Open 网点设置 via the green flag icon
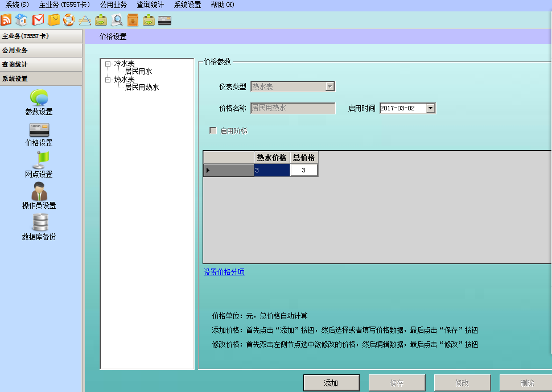The width and height of the screenshot is (552, 392). point(40,160)
